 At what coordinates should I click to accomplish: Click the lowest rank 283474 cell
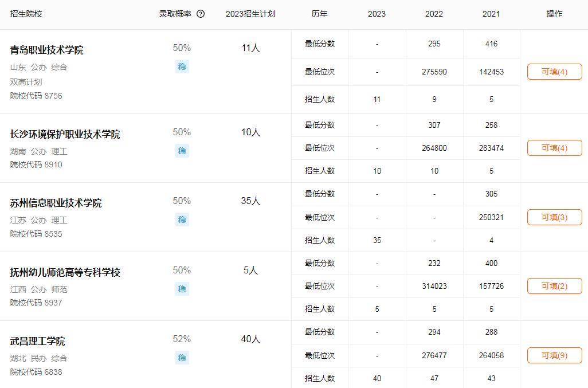click(x=491, y=148)
